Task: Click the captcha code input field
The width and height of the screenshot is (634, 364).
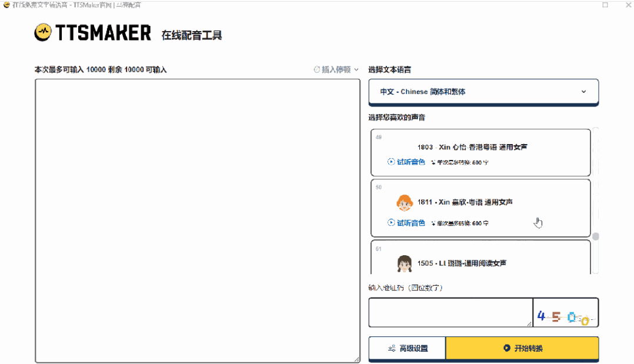Action: (451, 312)
